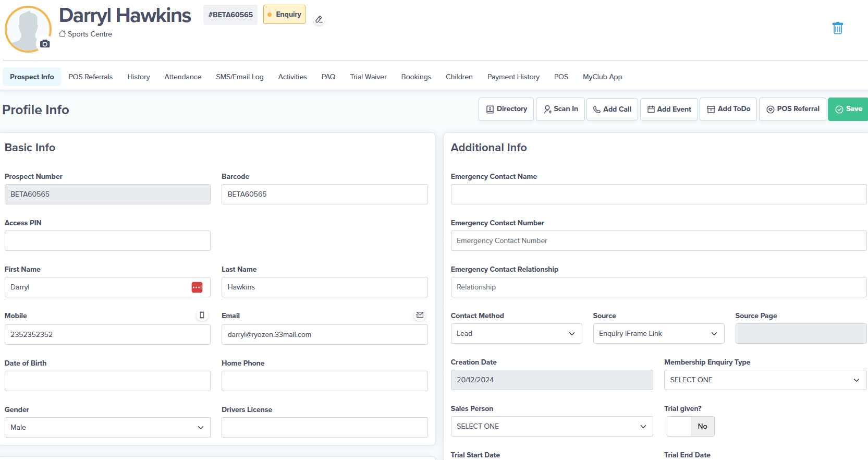Open the Bookings tab
The image size is (868, 460).
click(416, 77)
